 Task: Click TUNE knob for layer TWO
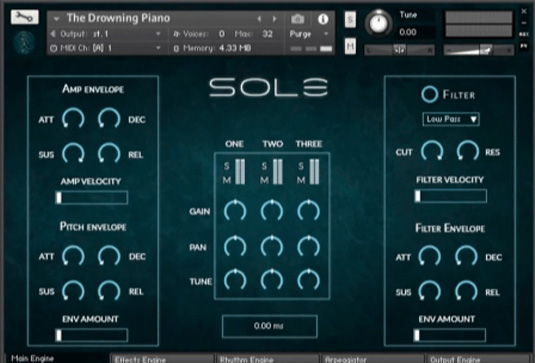pos(272,280)
